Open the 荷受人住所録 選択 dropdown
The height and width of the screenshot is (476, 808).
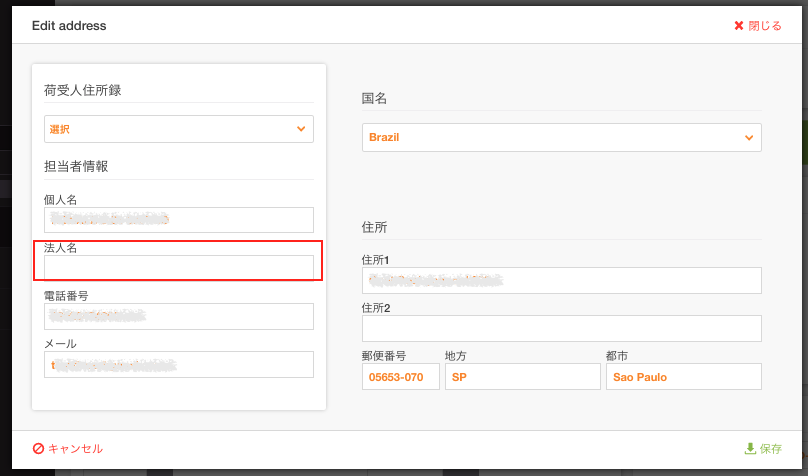179,129
